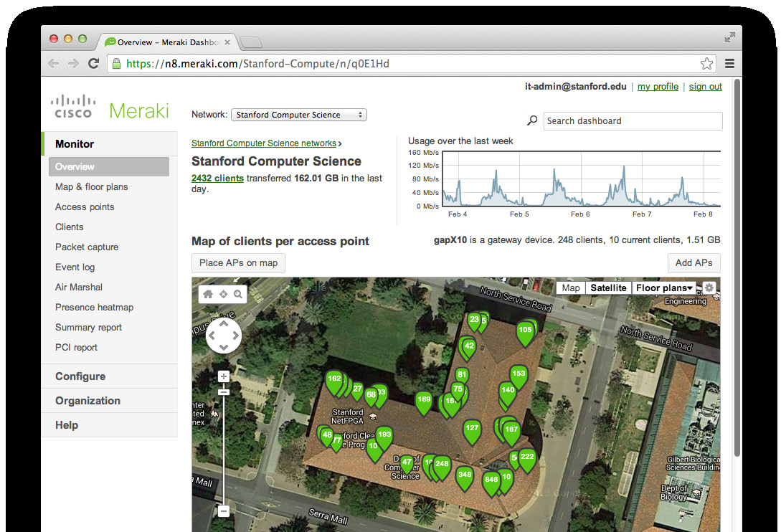Click access point marker 348
This screenshot has width=781, height=532.
coord(465,479)
